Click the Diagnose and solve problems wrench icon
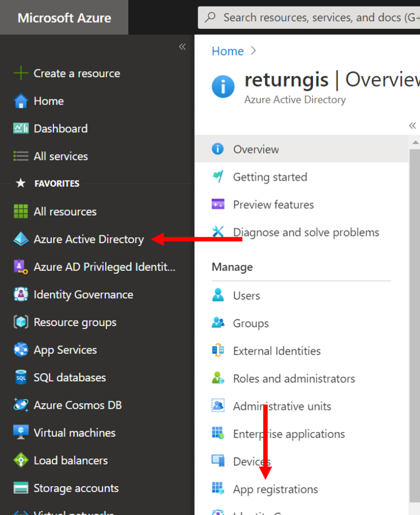This screenshot has width=420, height=515. [x=218, y=231]
